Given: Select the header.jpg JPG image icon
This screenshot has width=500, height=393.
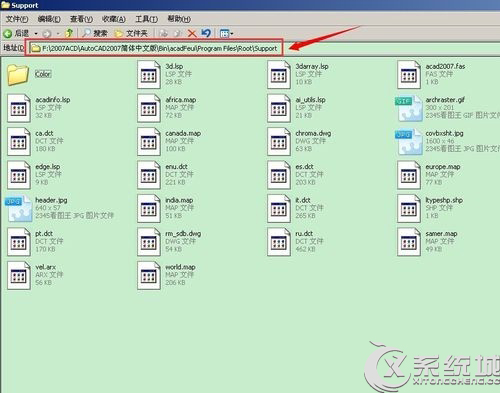Looking at the screenshot, I should click(x=19, y=209).
